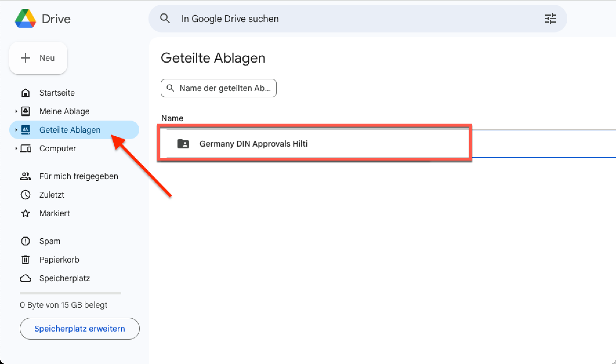Click the Startseite home icon

tap(26, 93)
